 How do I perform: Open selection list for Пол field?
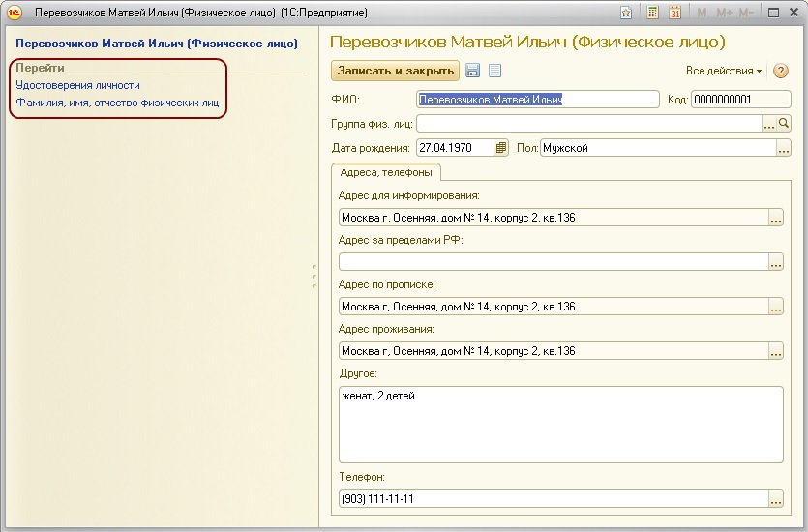pos(784,148)
